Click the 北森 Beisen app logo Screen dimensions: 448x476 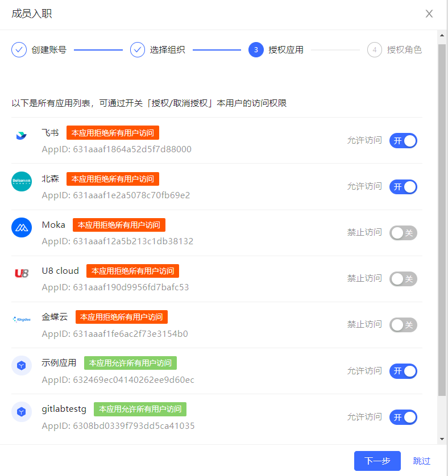click(22, 182)
